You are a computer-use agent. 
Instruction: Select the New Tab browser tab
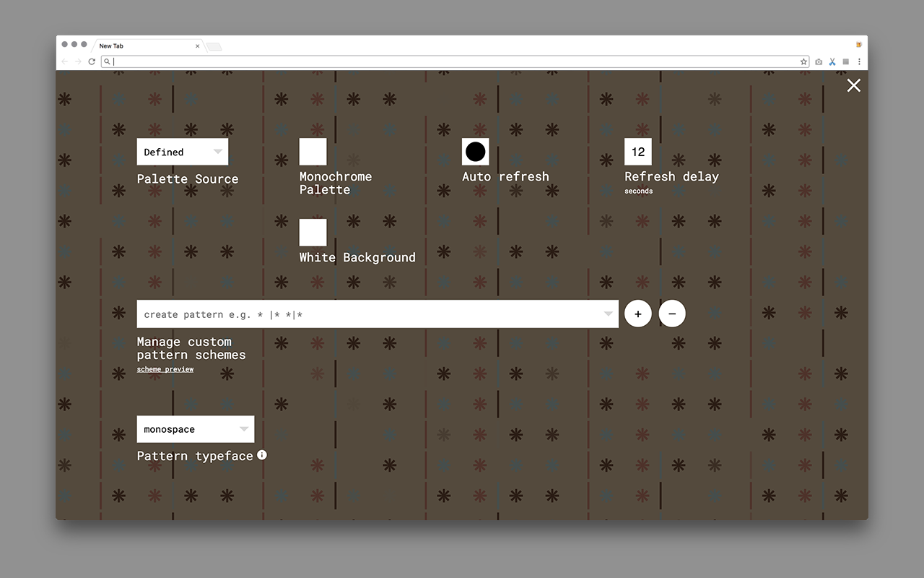148,46
